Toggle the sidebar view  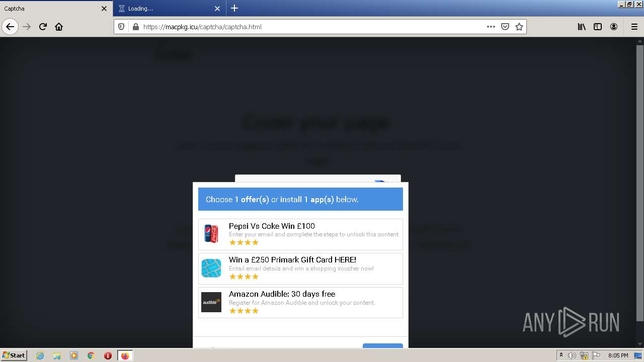pyautogui.click(x=598, y=27)
